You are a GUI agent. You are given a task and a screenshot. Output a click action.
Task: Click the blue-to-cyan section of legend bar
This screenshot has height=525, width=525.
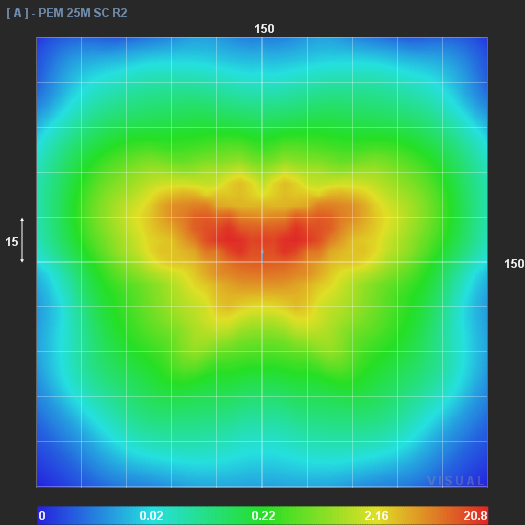coord(94,515)
